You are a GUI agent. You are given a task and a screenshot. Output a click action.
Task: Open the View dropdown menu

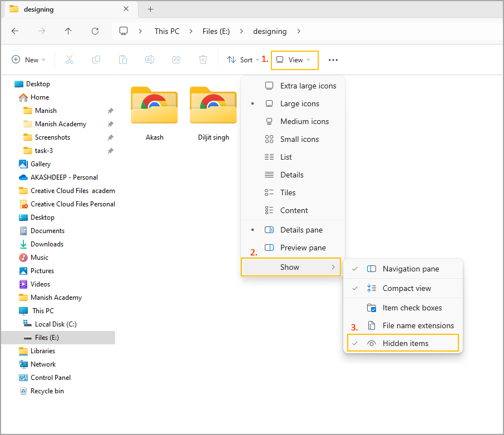tap(294, 60)
